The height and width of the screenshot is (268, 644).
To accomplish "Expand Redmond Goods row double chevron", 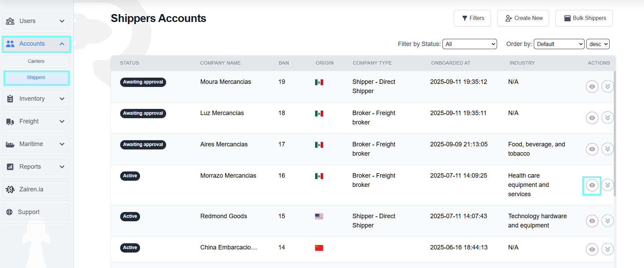I will coord(608,221).
